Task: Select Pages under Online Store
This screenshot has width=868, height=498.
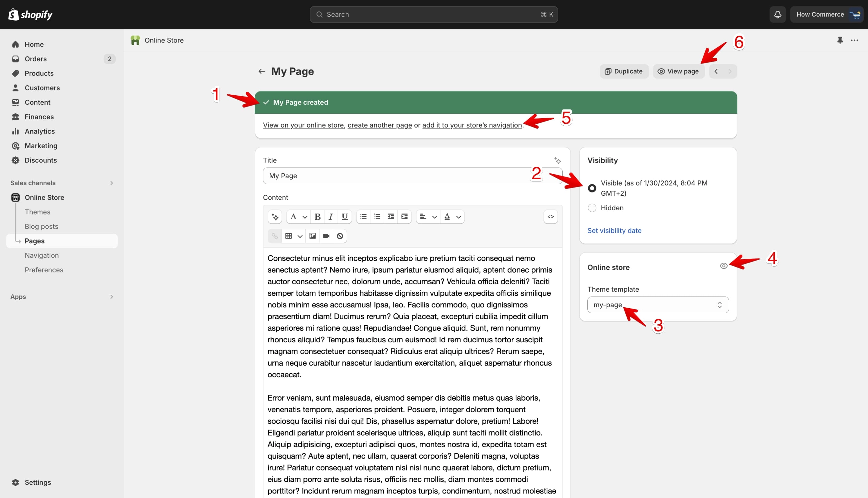Action: (x=62, y=241)
